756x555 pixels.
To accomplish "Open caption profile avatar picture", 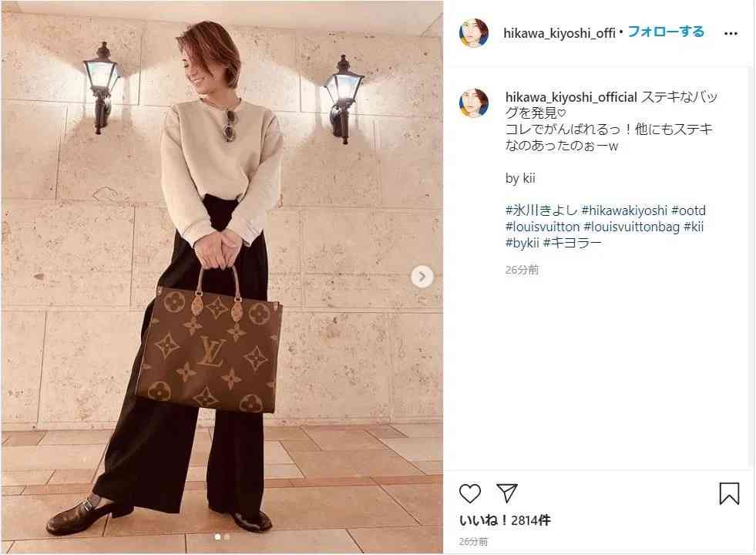I will 473,103.
